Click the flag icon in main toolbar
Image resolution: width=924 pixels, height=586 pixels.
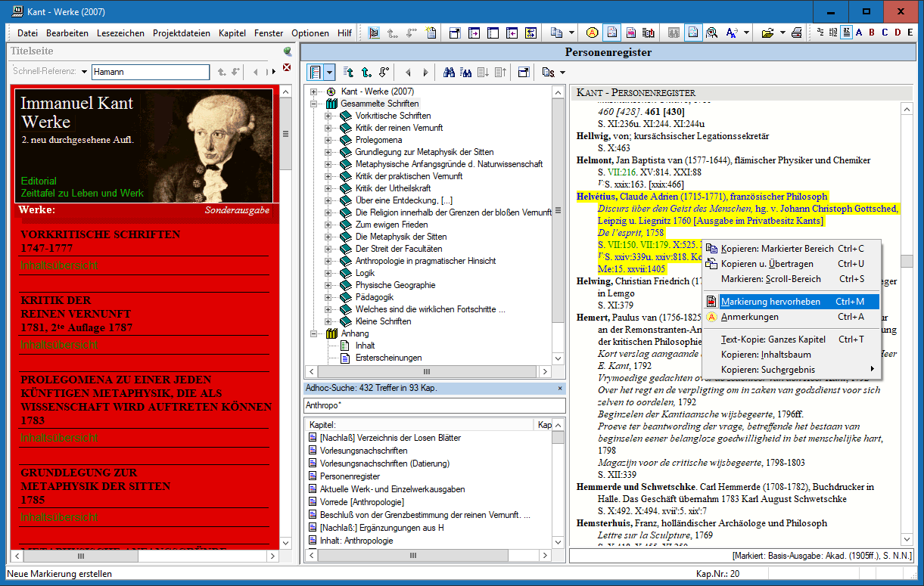point(373,33)
